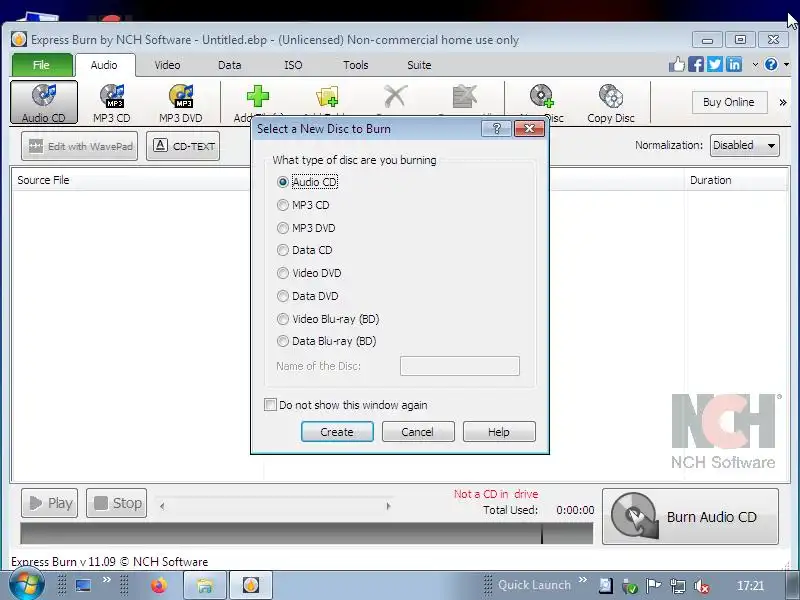Click the Add Folder icon
The width and height of the screenshot is (800, 600).
tap(327, 96)
